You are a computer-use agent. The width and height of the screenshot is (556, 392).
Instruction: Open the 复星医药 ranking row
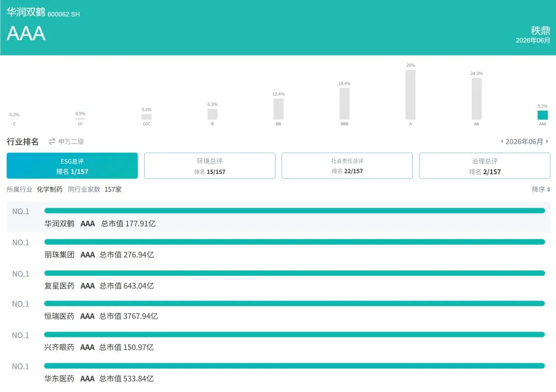(x=279, y=279)
